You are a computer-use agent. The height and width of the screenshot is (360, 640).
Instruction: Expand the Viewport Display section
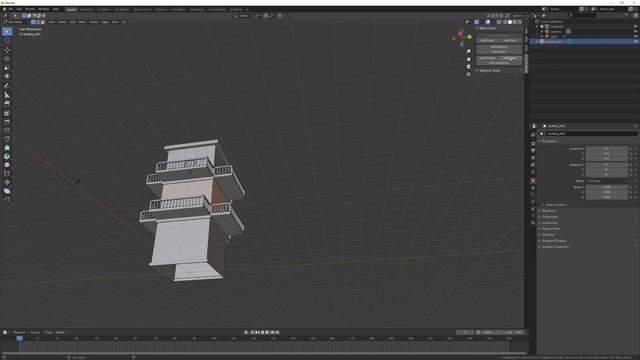coord(553,241)
